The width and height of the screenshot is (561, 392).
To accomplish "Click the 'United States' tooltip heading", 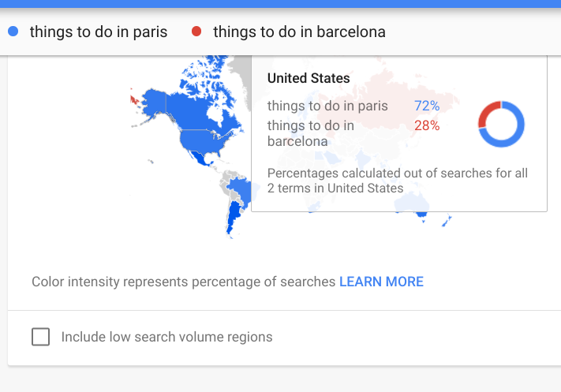I will 309,78.
